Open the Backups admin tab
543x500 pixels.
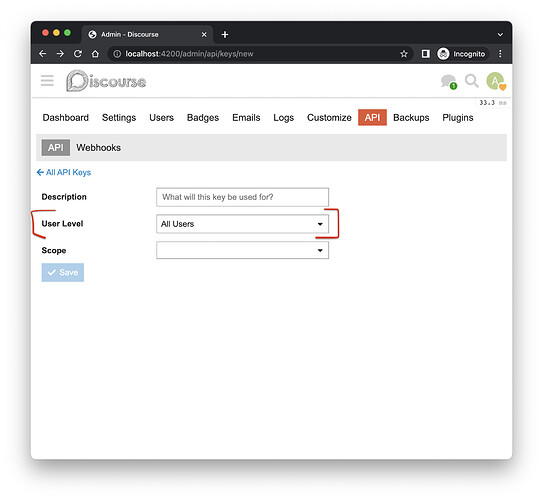pos(411,118)
